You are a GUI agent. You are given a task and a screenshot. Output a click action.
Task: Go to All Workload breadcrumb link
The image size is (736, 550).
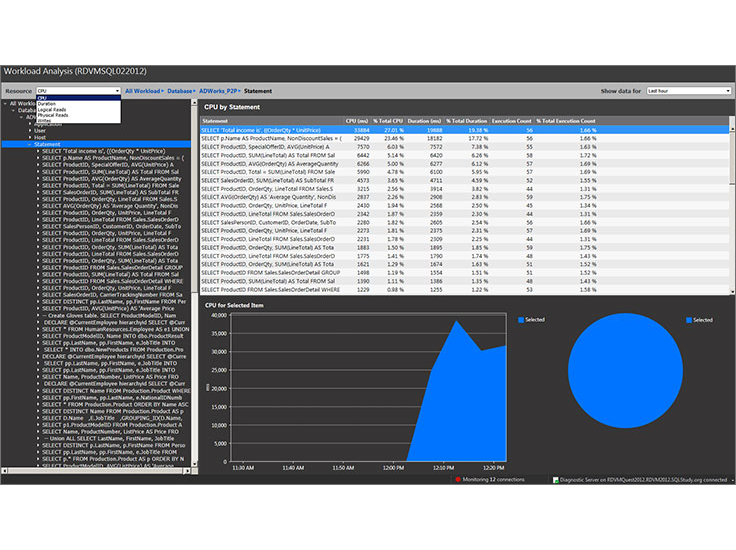143,91
